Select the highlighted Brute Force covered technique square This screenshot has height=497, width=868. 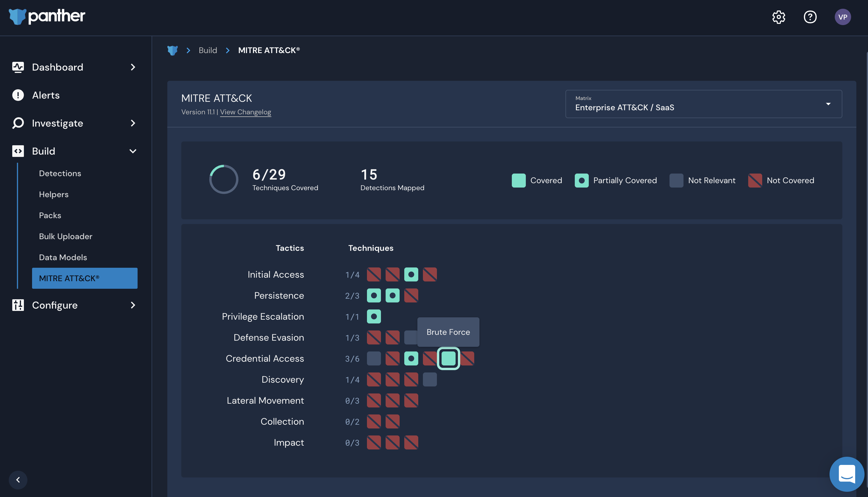(x=449, y=358)
